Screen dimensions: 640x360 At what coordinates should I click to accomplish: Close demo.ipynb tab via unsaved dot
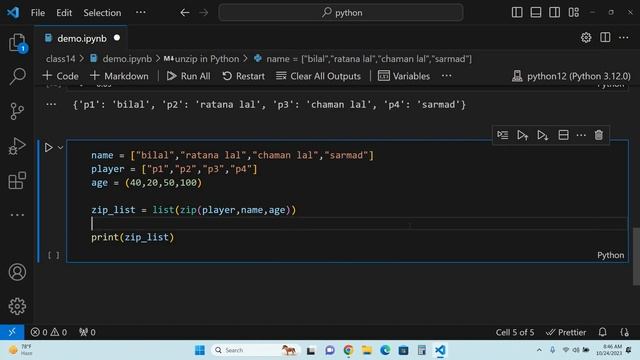pyautogui.click(x=117, y=38)
